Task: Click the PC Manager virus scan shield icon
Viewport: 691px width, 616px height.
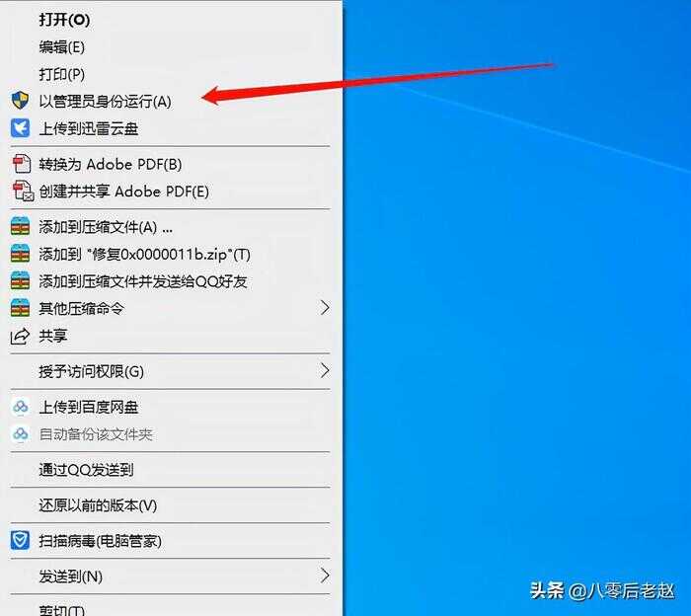Action: coord(20,540)
